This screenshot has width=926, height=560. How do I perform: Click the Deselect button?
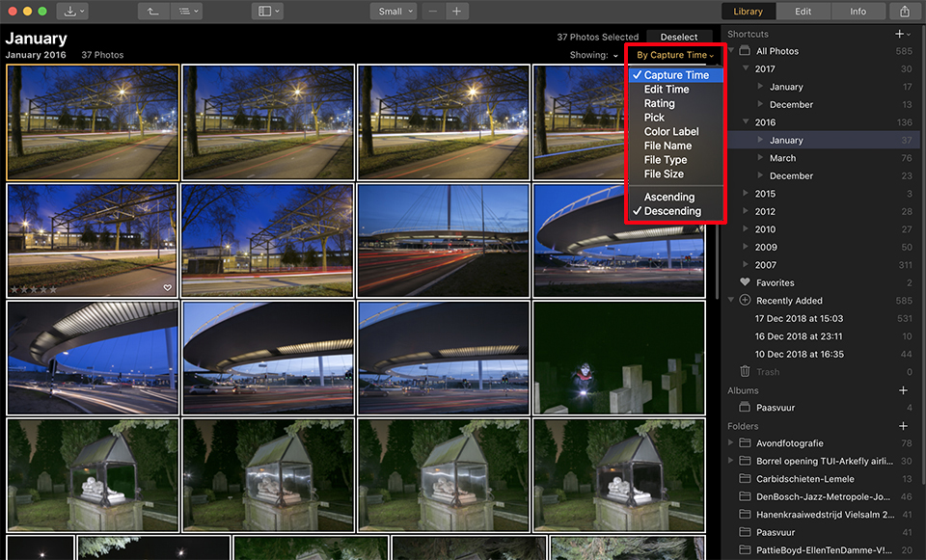click(x=678, y=37)
